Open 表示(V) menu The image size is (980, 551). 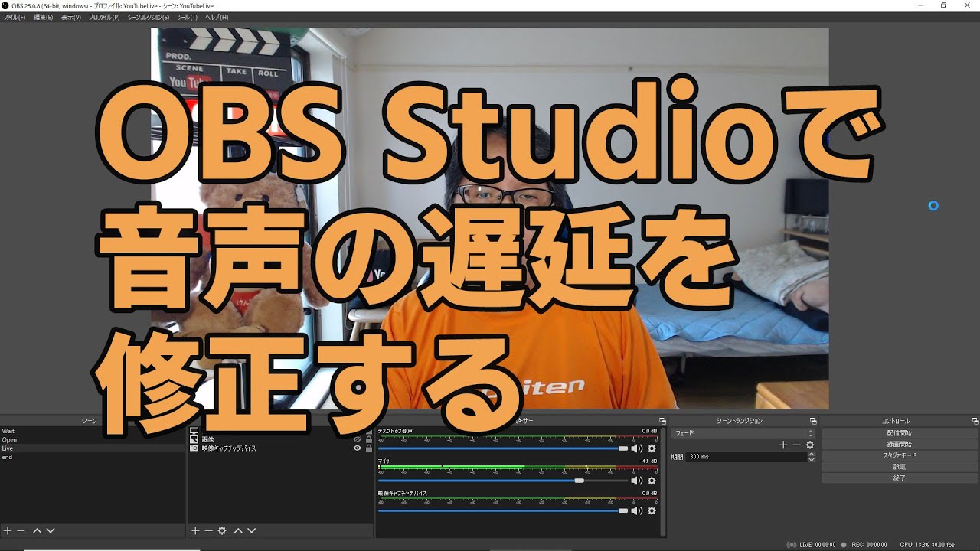click(71, 17)
